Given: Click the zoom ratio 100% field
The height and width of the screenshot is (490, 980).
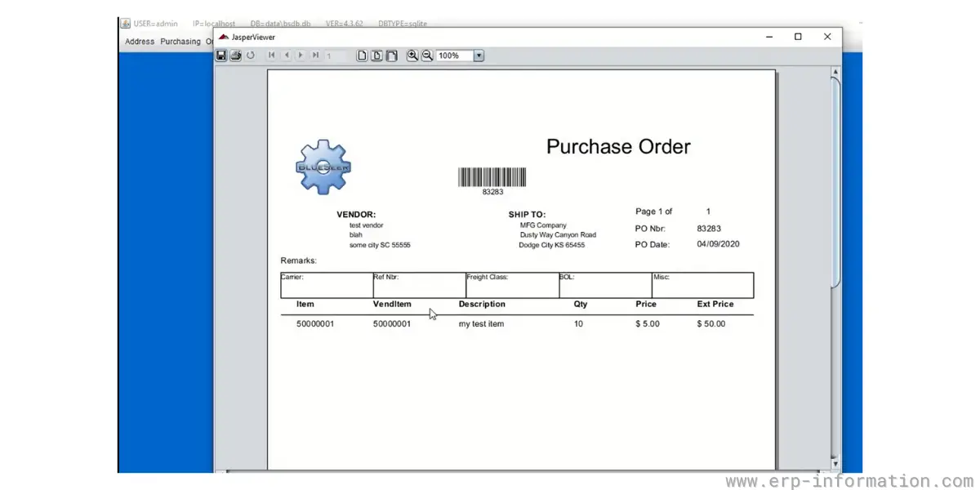Looking at the screenshot, I should [454, 56].
